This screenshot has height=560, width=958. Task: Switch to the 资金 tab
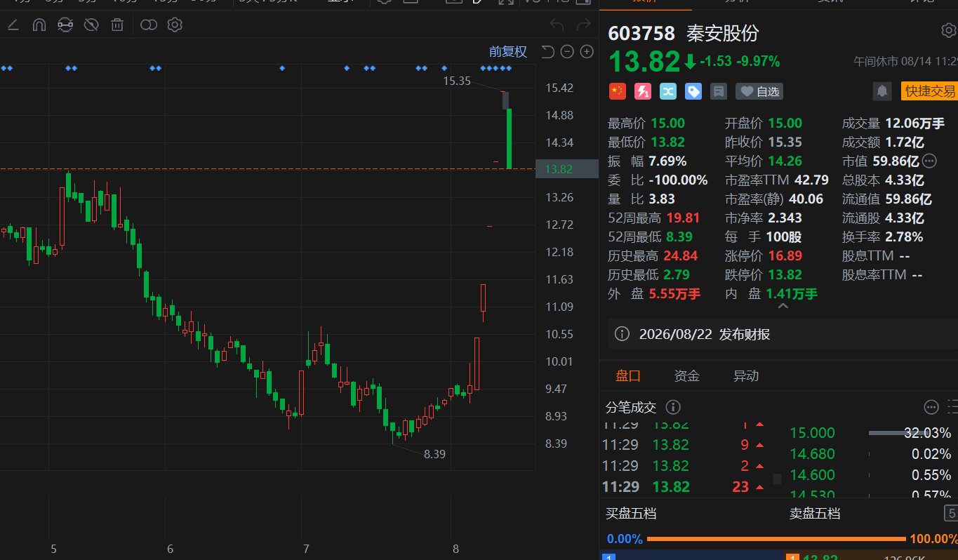(686, 375)
